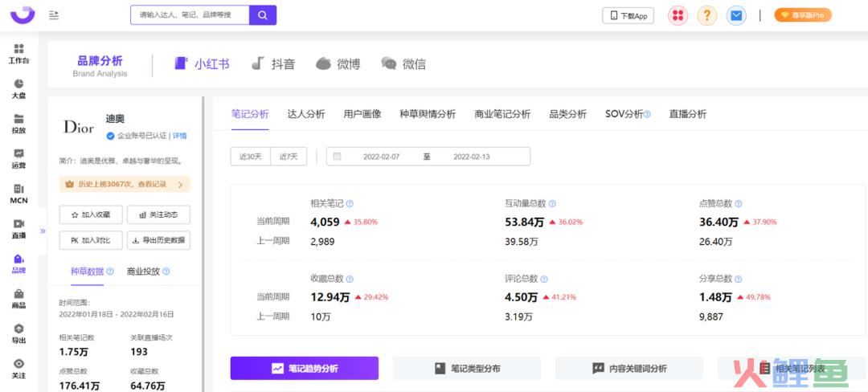This screenshot has height=392, width=868.
Task: Click the end date 2022-02-13 field
Action: point(472,157)
